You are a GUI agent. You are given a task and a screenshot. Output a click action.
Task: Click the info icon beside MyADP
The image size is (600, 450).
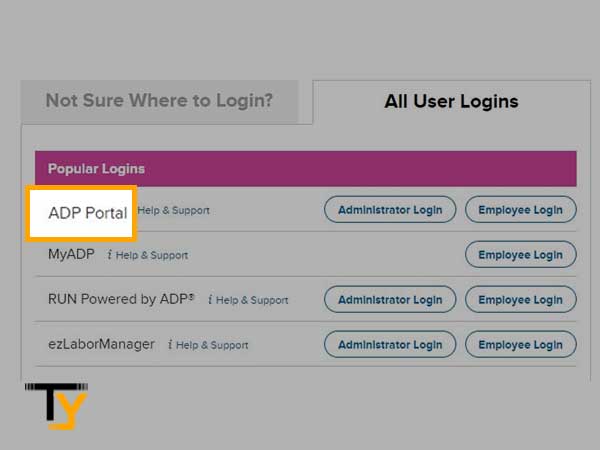pos(109,254)
